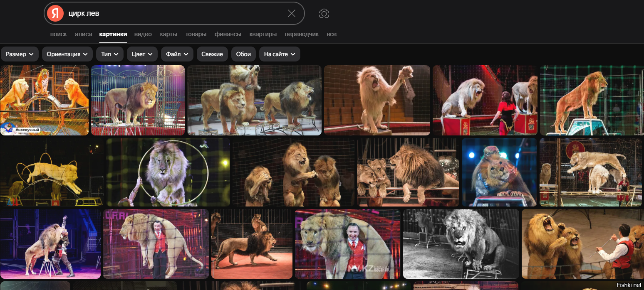
Task: Open the 'Цвет' filter dropdown
Action: [x=142, y=54]
